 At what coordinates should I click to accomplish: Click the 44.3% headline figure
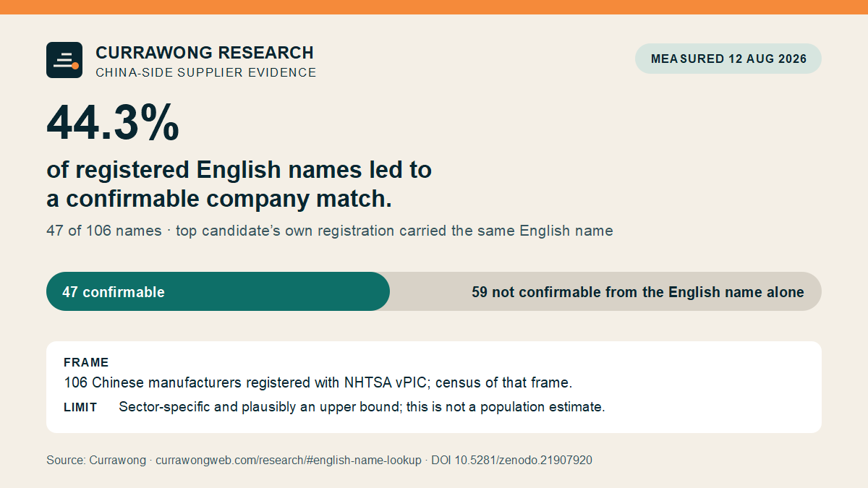[x=113, y=122]
